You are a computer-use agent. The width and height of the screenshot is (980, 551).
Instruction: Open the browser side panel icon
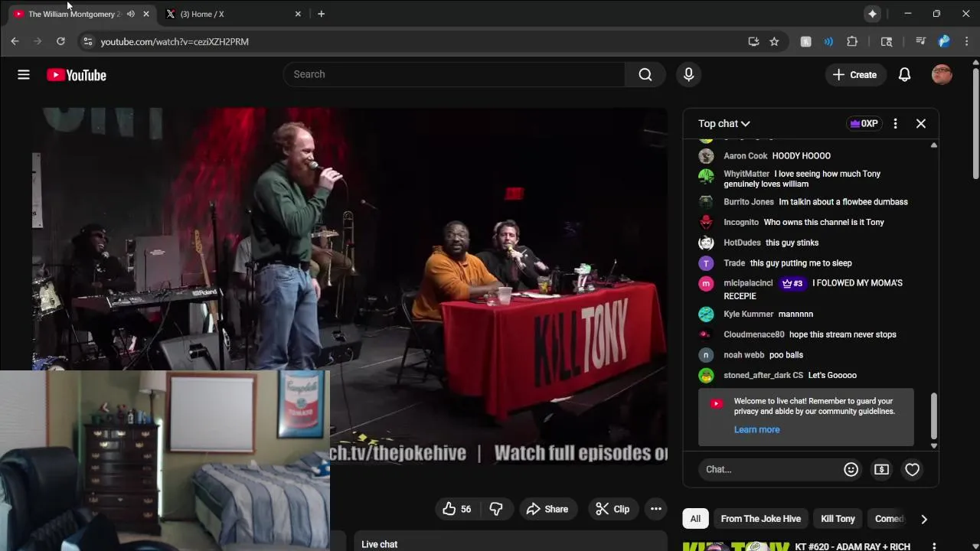pos(887,41)
